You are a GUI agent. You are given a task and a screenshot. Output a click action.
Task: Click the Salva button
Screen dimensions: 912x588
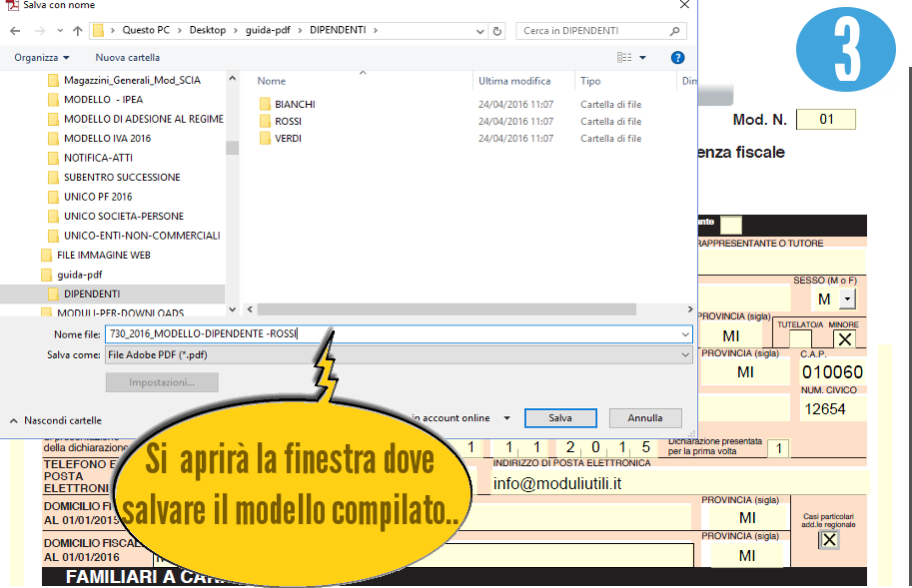coord(559,418)
